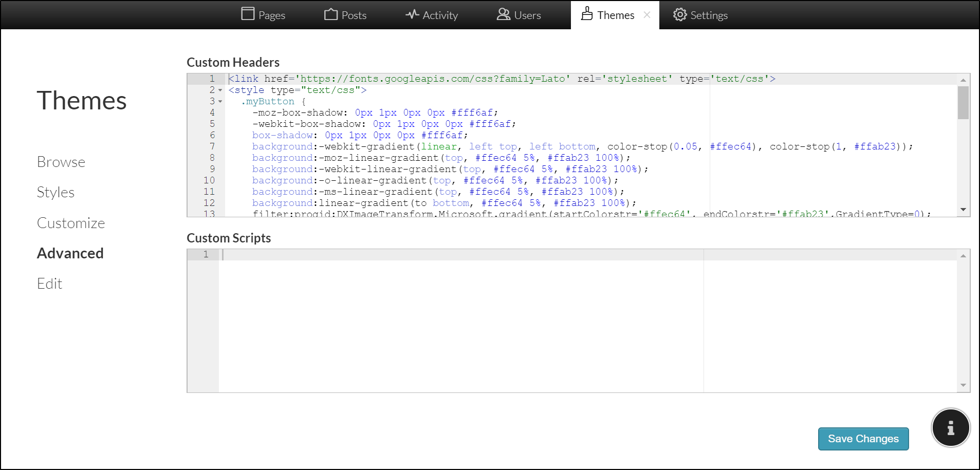Click the Settings gear icon
The width and height of the screenshot is (980, 470).
pos(680,14)
